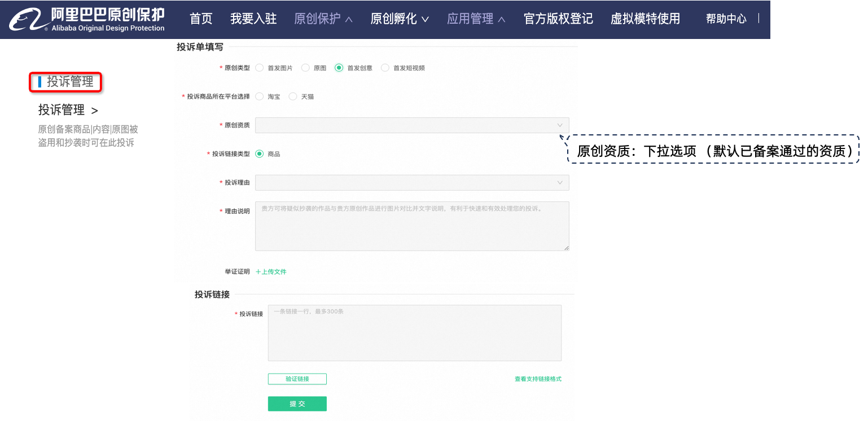Choose the 首发短视频 radio option
Screen dimensions: 868x421
click(x=385, y=68)
